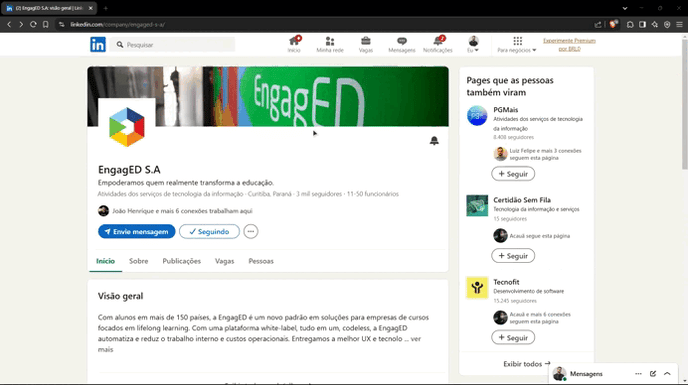Follow Certidão Sem Fila with Seguir
The width and height of the screenshot is (688, 385).
point(513,256)
